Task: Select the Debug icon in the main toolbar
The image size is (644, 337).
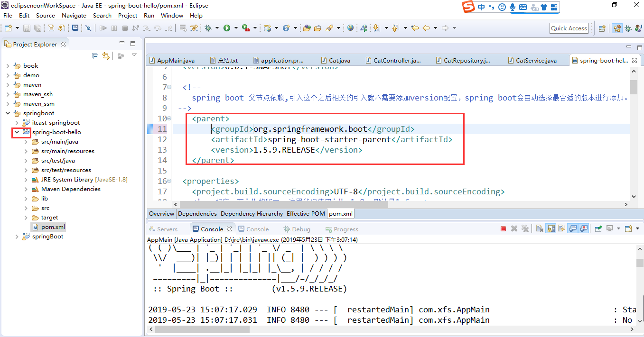Action: (207, 28)
